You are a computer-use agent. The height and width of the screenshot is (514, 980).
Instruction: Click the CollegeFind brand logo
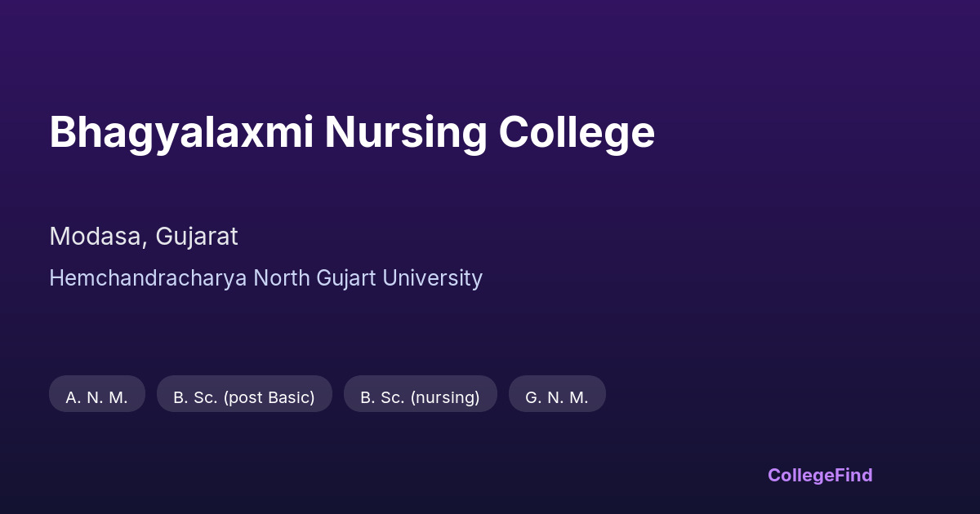coord(819,475)
